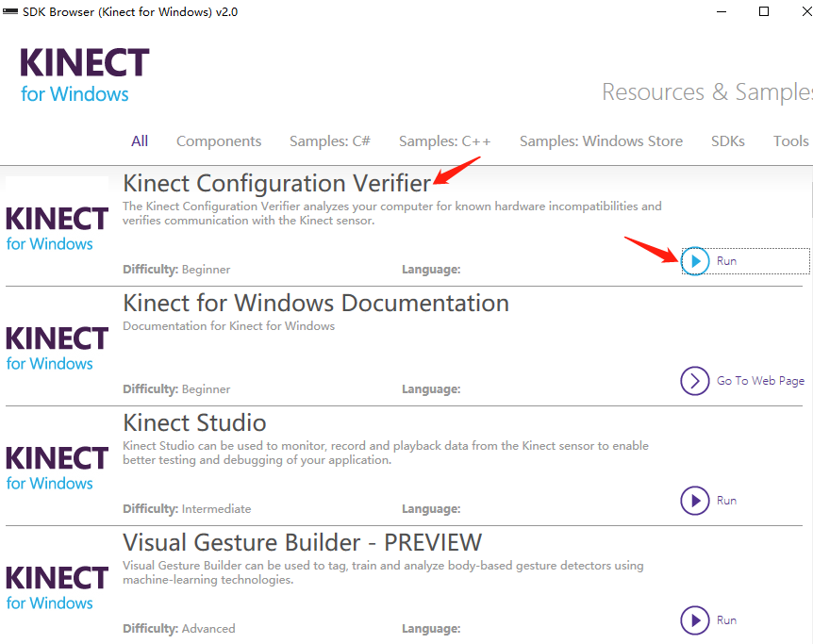The width and height of the screenshot is (813, 644).
Task: Select the Tools tab
Action: tap(790, 140)
